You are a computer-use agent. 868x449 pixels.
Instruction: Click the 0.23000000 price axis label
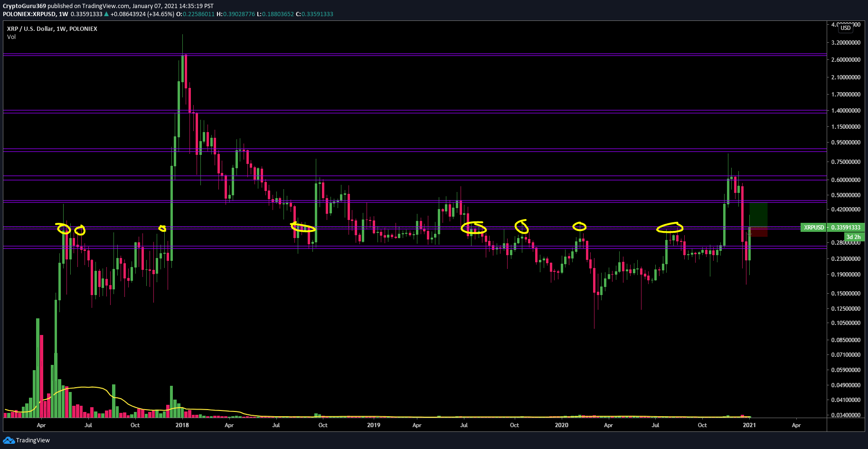(x=846, y=259)
